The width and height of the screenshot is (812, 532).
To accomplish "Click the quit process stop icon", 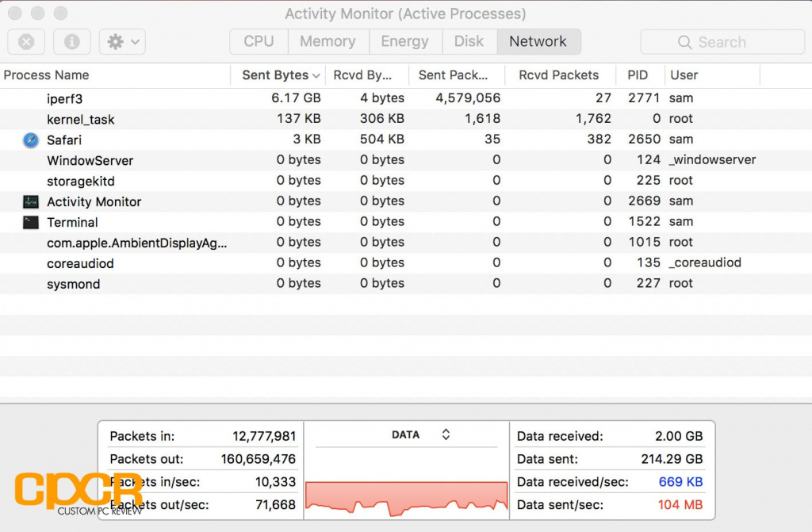I will click(26, 42).
